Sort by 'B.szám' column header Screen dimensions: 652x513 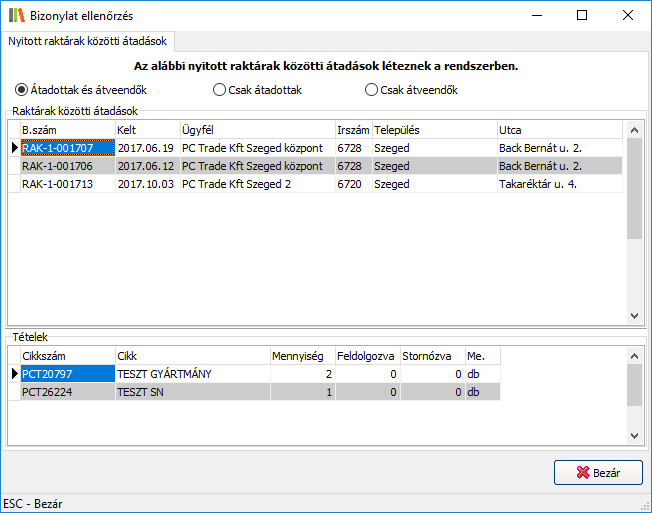tap(66, 130)
